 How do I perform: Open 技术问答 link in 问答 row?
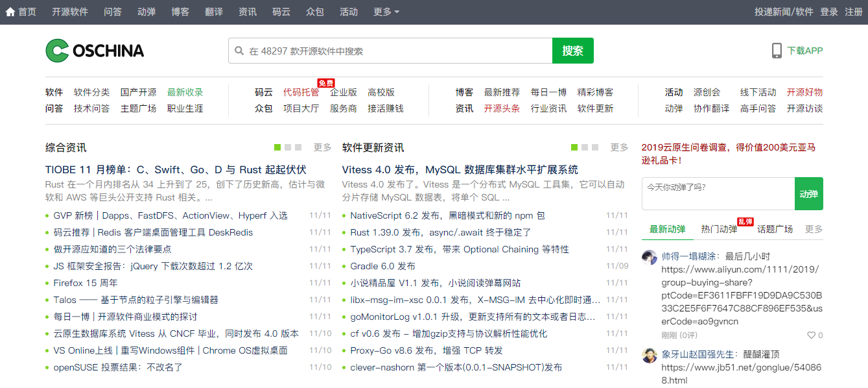point(92,108)
